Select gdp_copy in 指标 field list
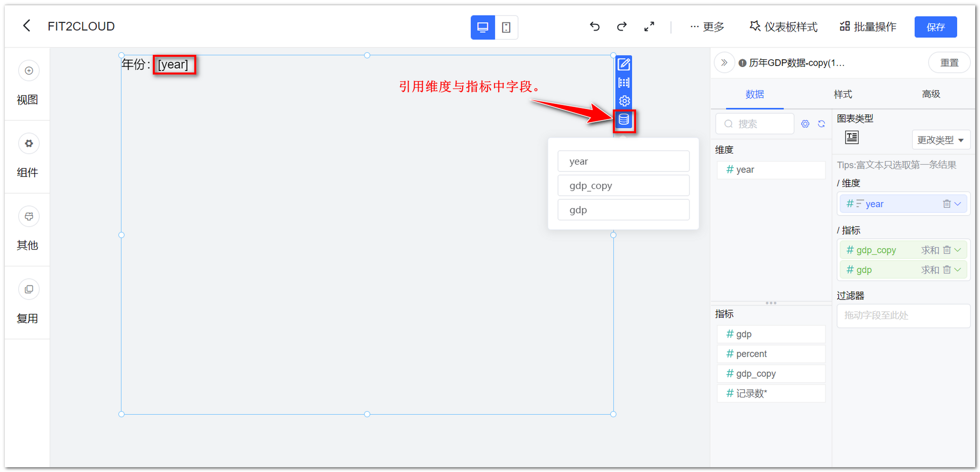The height and width of the screenshot is (472, 980). click(x=771, y=374)
